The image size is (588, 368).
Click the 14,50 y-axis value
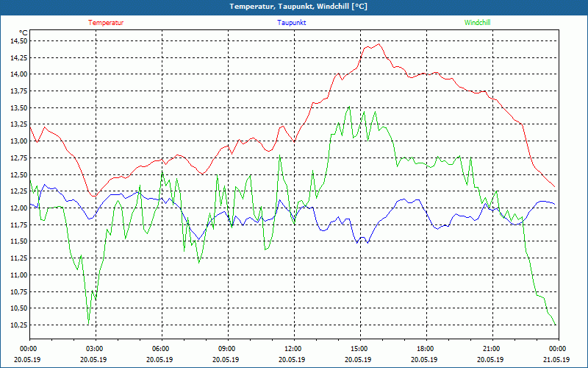[19, 41]
